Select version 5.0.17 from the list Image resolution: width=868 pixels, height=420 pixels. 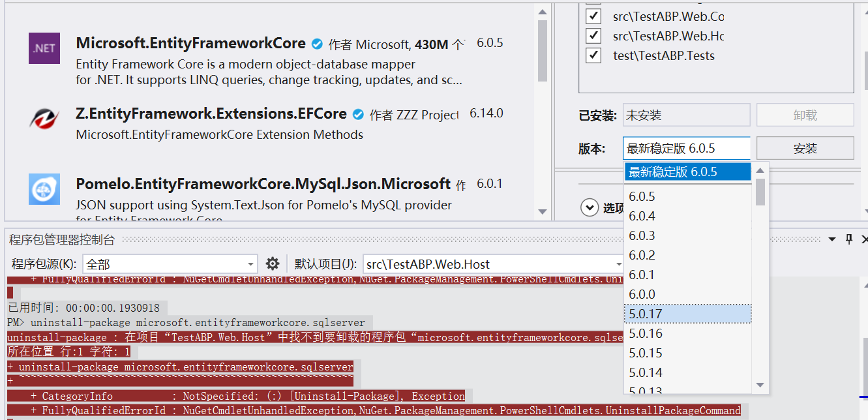pos(688,314)
